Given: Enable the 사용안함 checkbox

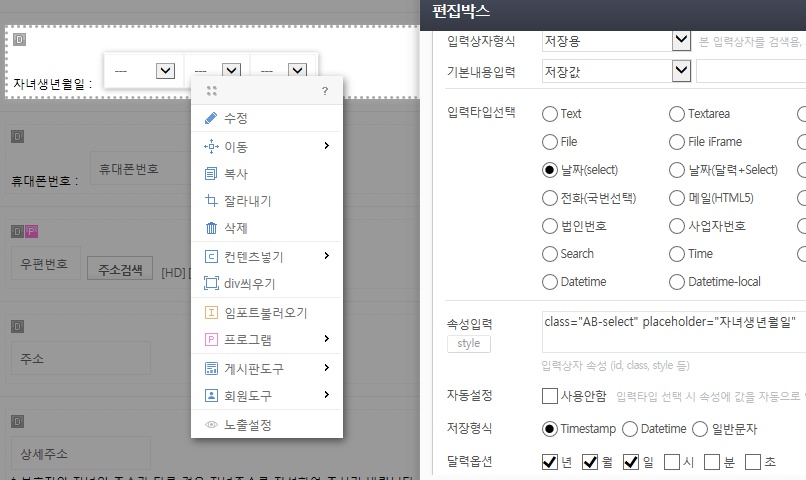Looking at the screenshot, I should click(549, 396).
